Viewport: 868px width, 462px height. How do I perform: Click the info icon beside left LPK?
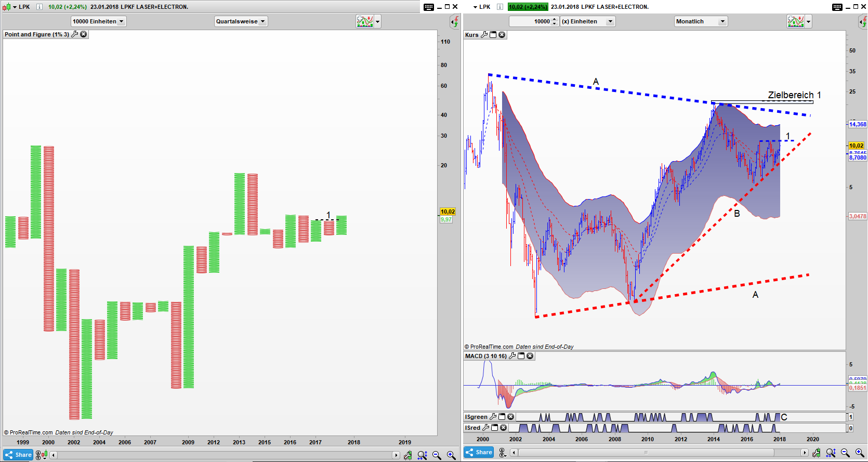pyautogui.click(x=39, y=7)
